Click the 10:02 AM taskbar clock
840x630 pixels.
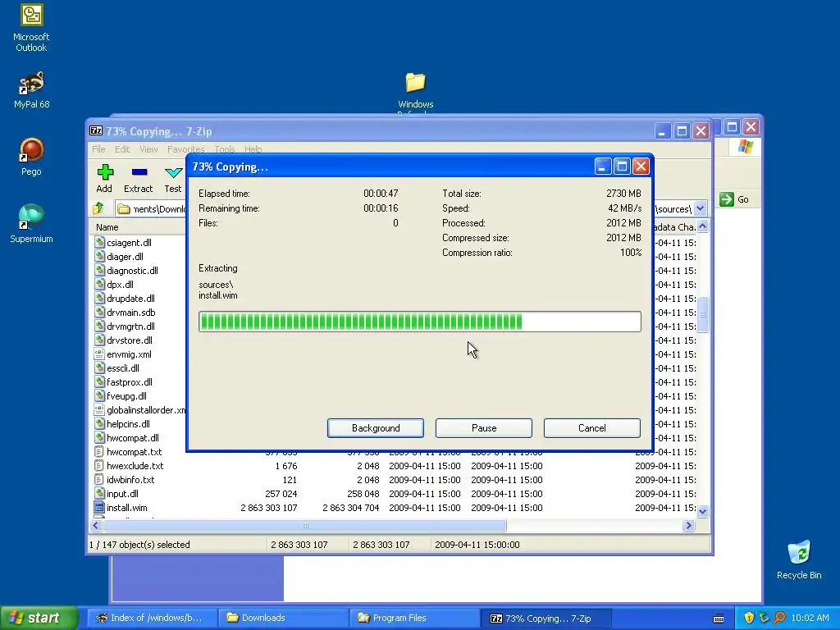point(810,618)
